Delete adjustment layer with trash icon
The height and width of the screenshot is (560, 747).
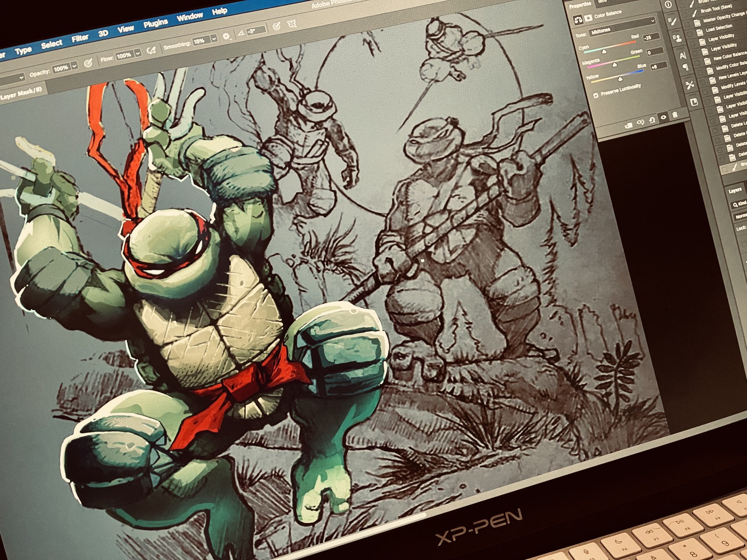pos(675,115)
